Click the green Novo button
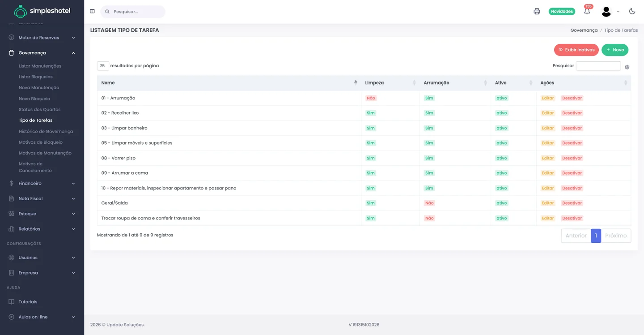 tap(615, 50)
